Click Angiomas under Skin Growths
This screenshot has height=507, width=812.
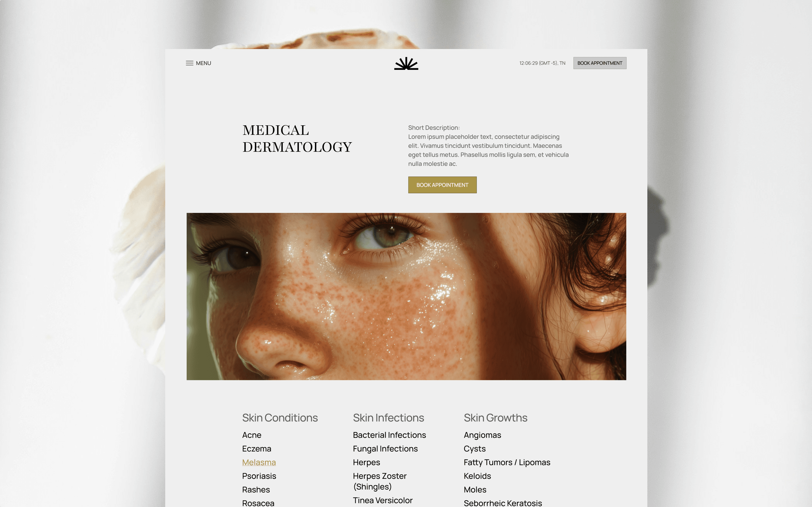[x=483, y=435]
